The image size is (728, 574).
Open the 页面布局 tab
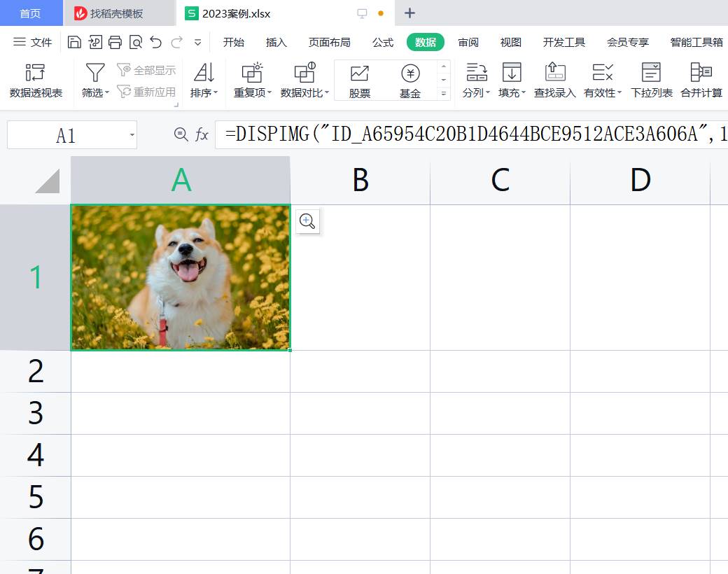(x=330, y=42)
